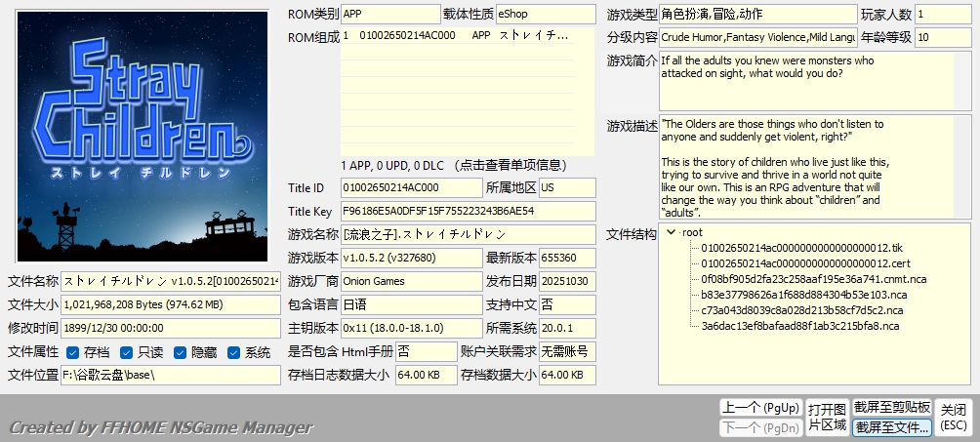Click the Title Key field
Viewport: 980px width, 442px height.
pyautogui.click(x=469, y=212)
